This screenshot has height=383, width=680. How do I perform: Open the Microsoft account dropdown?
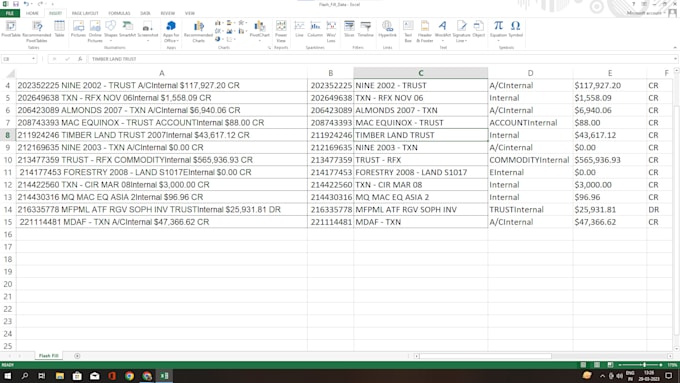coord(646,13)
